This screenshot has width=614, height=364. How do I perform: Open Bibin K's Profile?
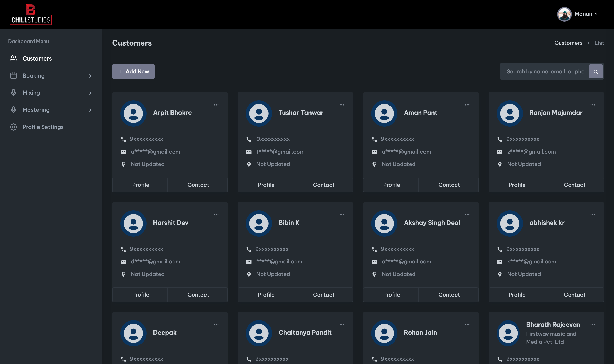click(x=266, y=295)
